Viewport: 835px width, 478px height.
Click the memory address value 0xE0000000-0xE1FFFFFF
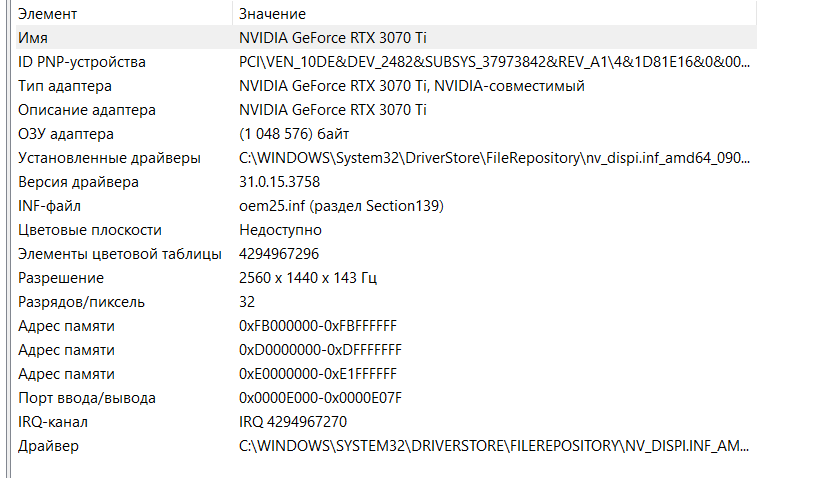318,374
